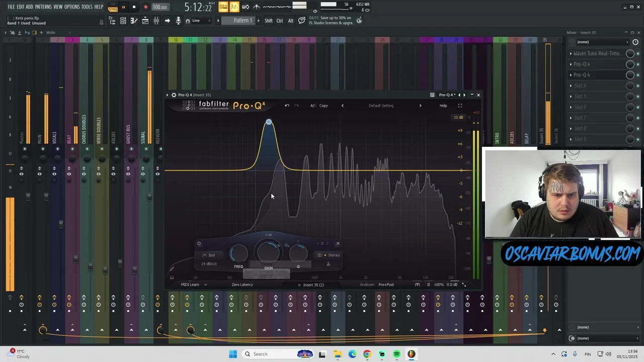Click the Ctrl key button
This screenshot has height=362, width=644.
point(280,21)
